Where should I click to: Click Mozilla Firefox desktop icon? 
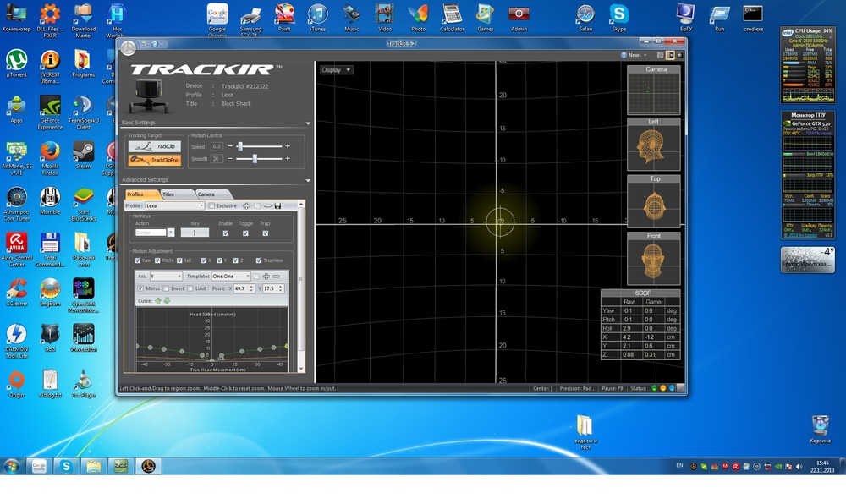(50, 158)
